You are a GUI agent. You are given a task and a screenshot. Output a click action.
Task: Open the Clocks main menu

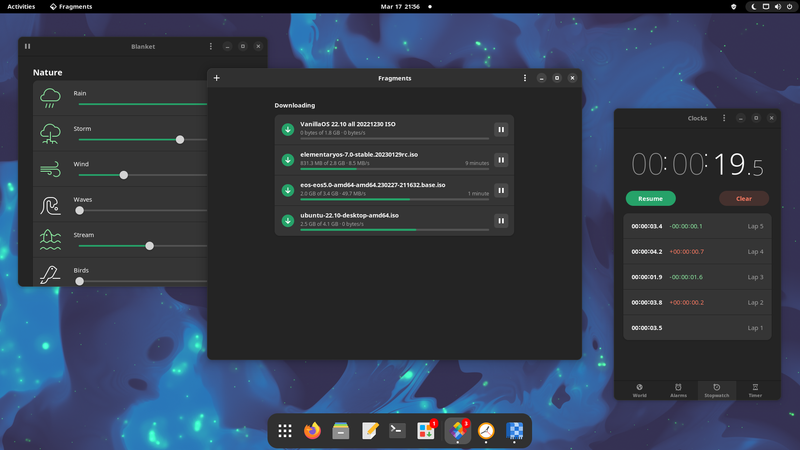point(724,118)
